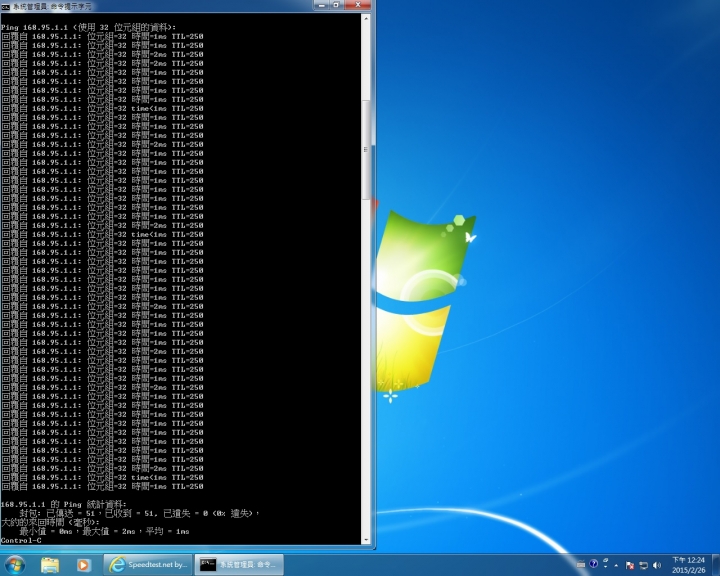Click the console vertical scrollbar thumb
The image size is (720, 576).
(366, 150)
